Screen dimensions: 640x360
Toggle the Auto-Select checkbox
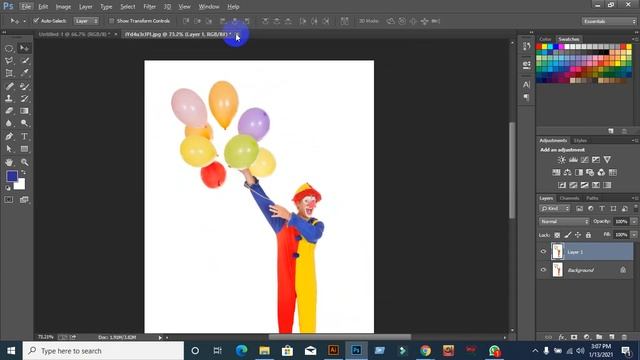[36, 20]
